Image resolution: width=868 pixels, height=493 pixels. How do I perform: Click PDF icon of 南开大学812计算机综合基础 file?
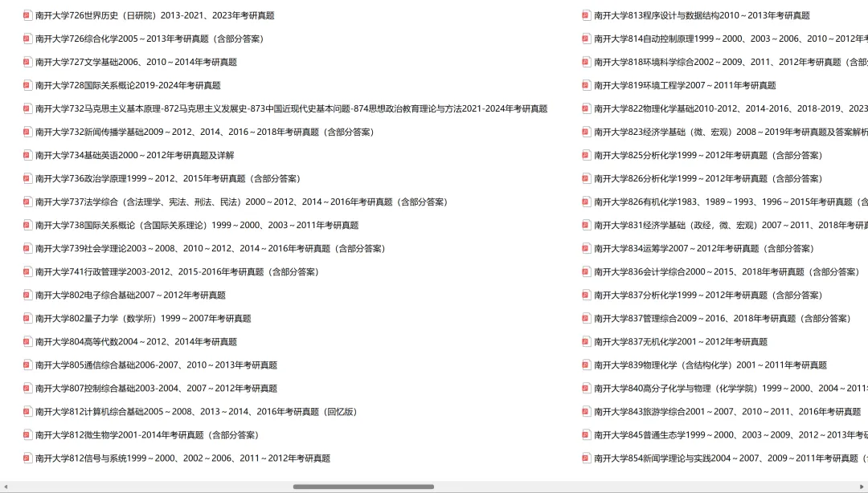27,412
